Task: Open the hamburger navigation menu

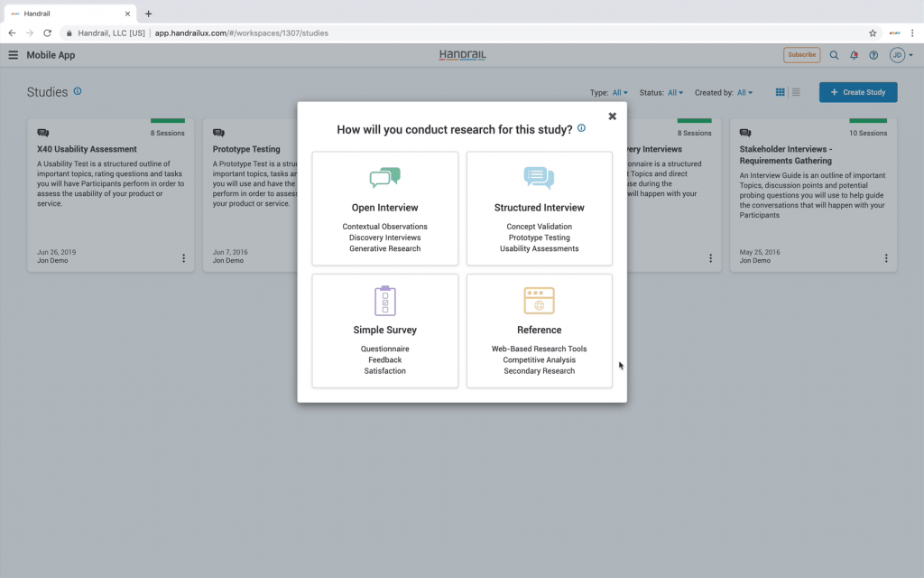Action: coord(13,55)
